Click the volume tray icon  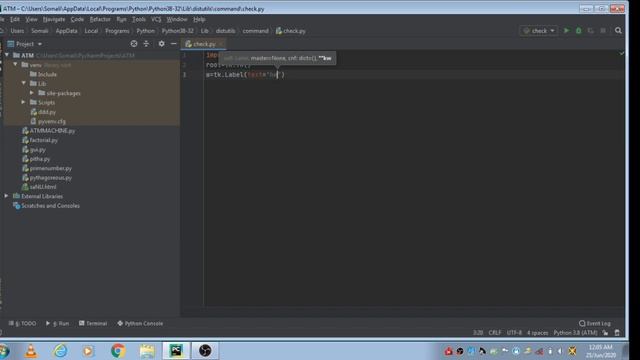560,351
